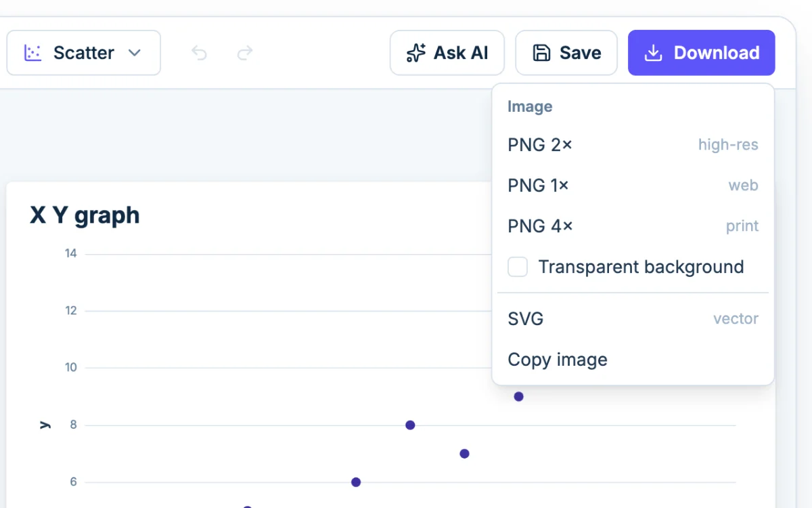Open the Scatter chart type dropdown
The height and width of the screenshot is (508, 812).
[84, 53]
